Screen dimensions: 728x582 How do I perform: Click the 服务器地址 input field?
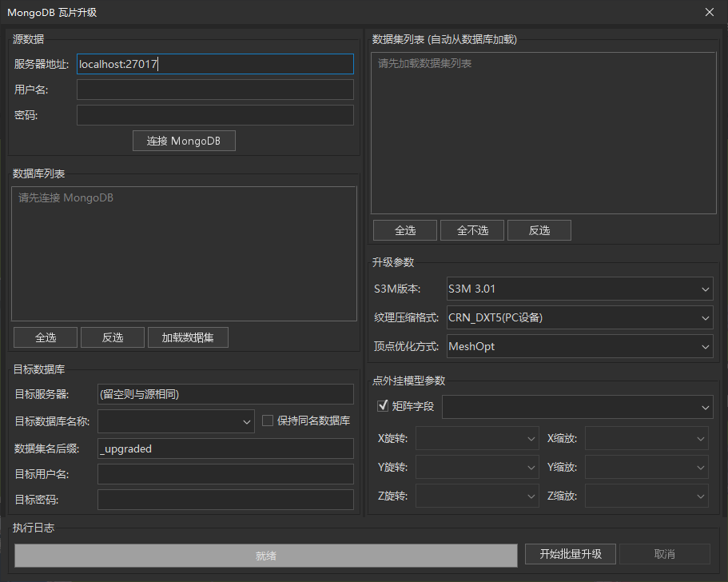(215, 64)
